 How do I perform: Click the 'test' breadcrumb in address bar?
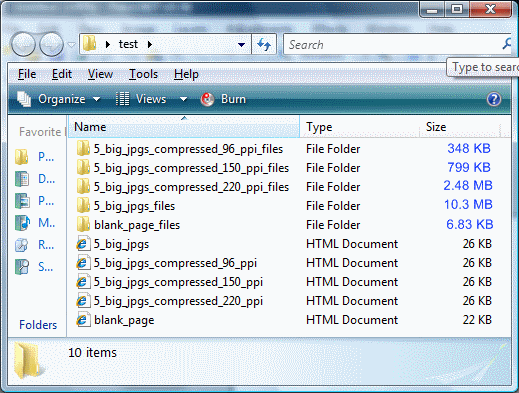(128, 44)
